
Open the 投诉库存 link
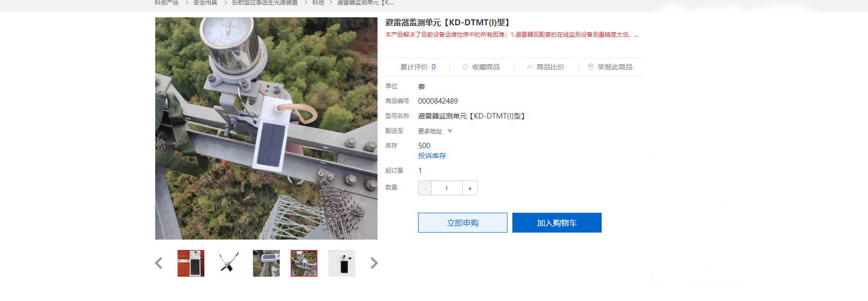pos(432,156)
